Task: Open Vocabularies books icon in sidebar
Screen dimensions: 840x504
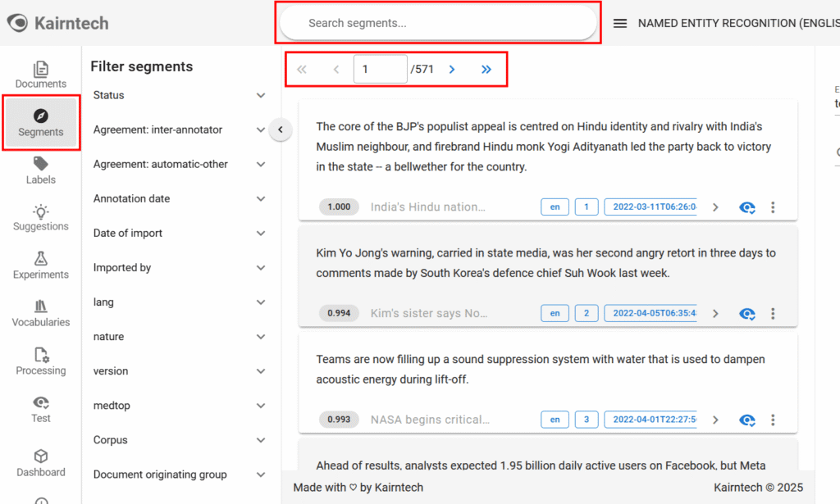Action: click(40, 313)
